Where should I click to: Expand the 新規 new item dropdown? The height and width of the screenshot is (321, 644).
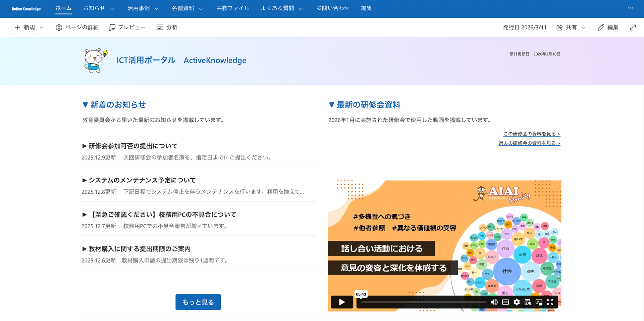[41, 28]
